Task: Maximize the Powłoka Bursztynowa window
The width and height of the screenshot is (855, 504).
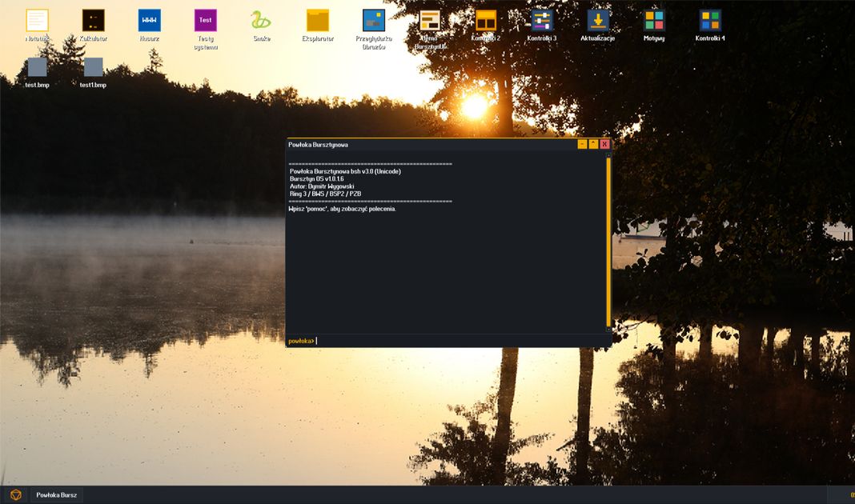Action: pos(593,144)
